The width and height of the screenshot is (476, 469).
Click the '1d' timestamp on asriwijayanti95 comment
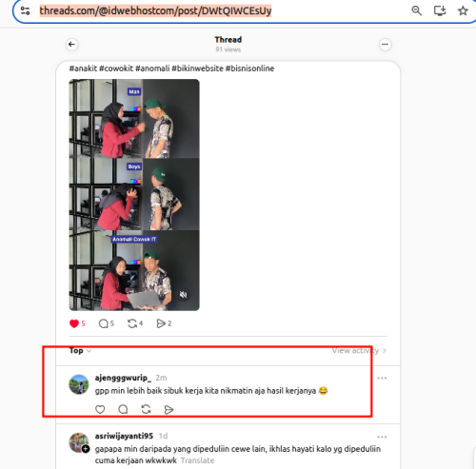tap(163, 437)
